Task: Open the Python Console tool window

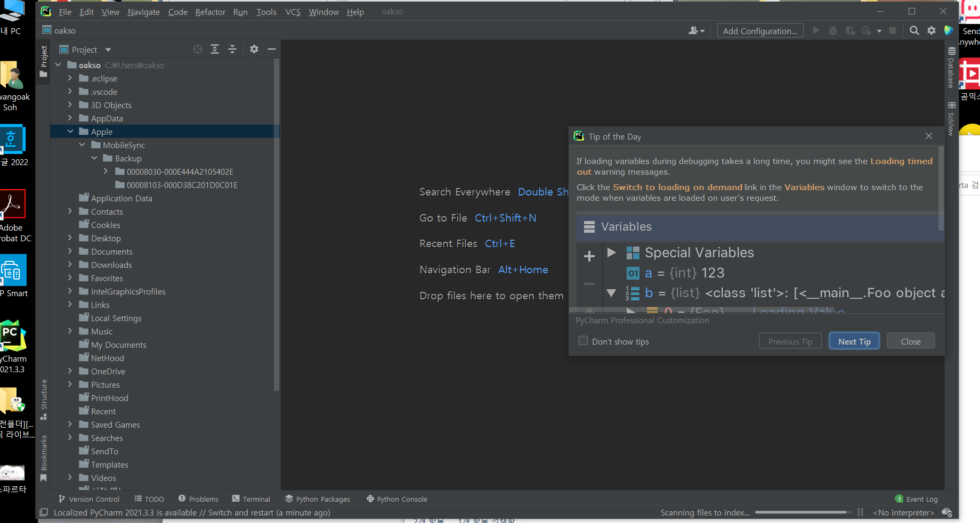Action: coord(397,499)
